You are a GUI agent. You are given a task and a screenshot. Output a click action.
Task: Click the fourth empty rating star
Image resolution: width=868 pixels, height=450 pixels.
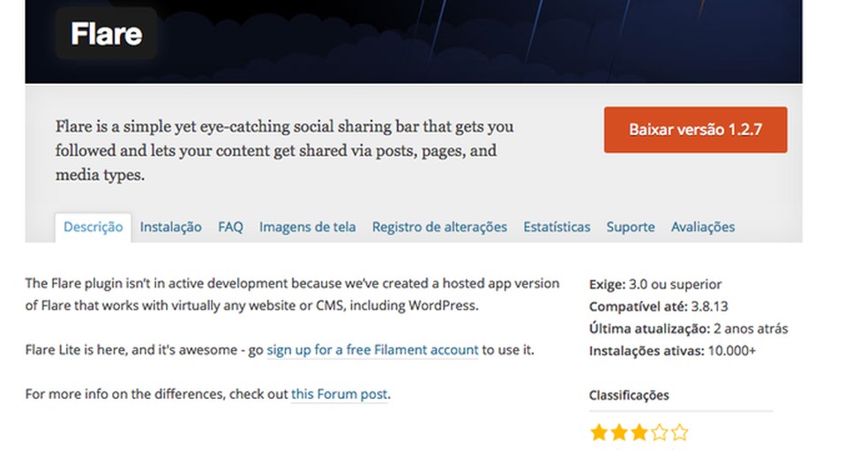coord(659,432)
